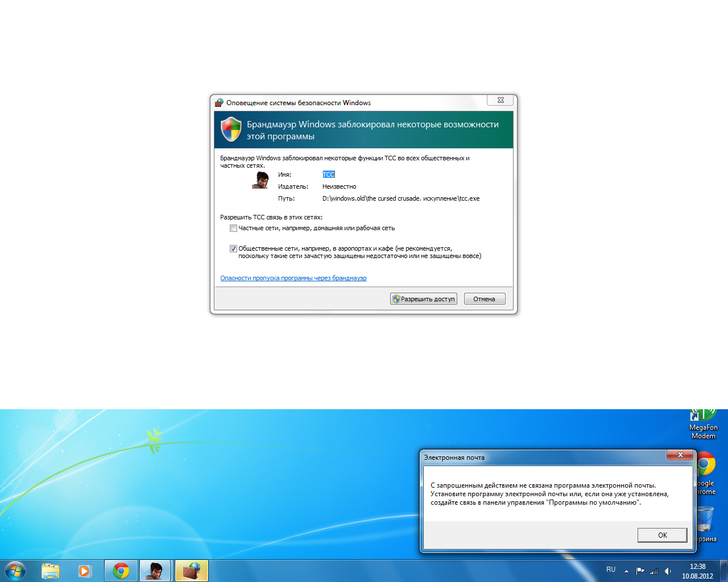The height and width of the screenshot is (582, 728).
Task: Click the highlighted TCC name field
Action: [x=329, y=174]
